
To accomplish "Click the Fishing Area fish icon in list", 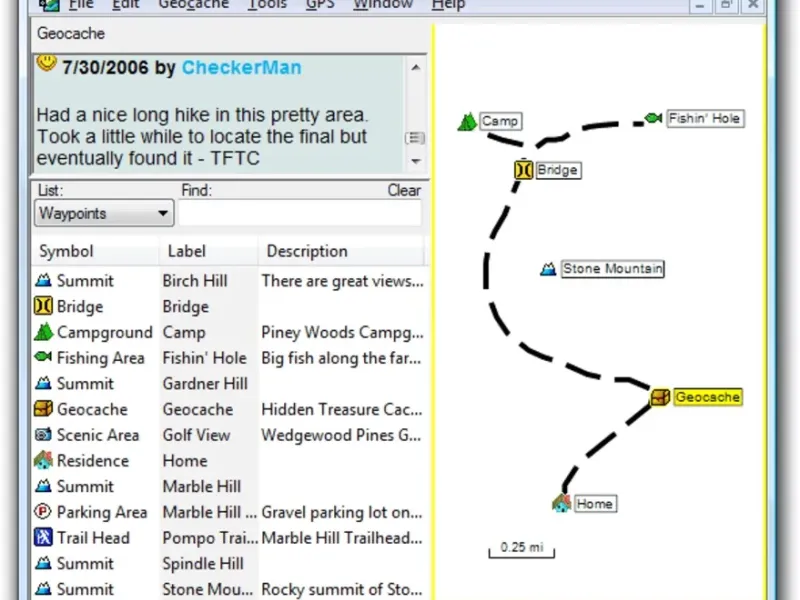I will point(43,357).
